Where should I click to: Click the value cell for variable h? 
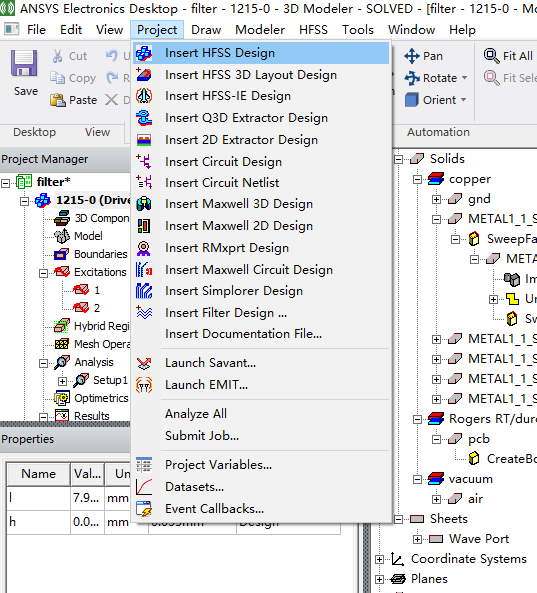(x=87, y=522)
